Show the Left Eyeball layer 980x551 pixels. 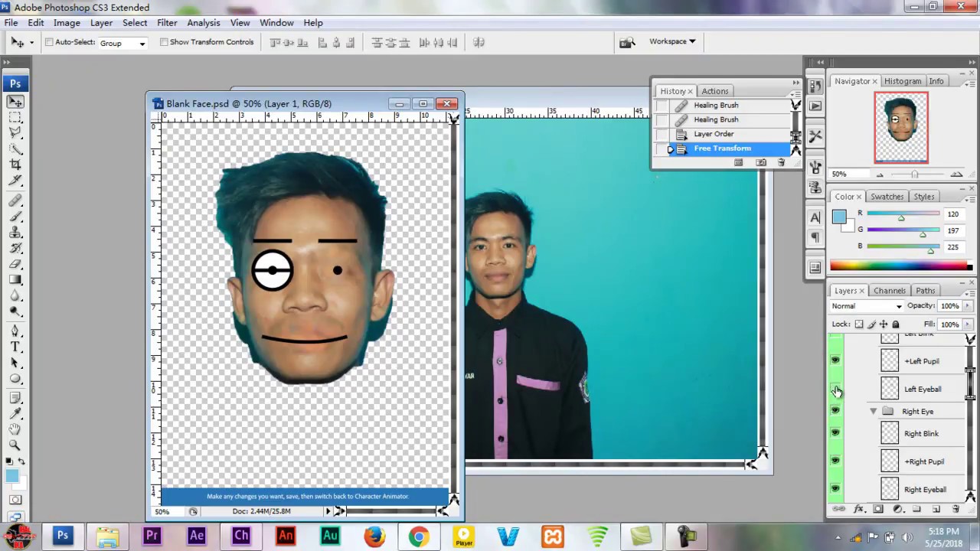point(835,389)
